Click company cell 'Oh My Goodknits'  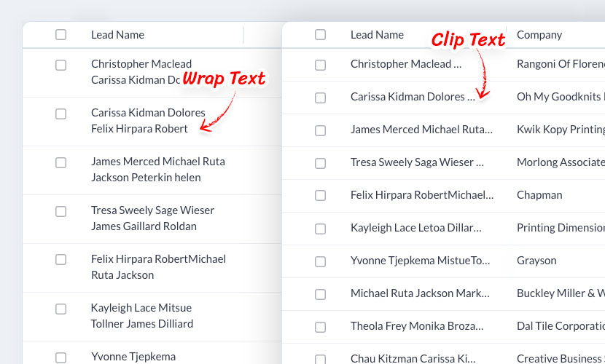[561, 97]
